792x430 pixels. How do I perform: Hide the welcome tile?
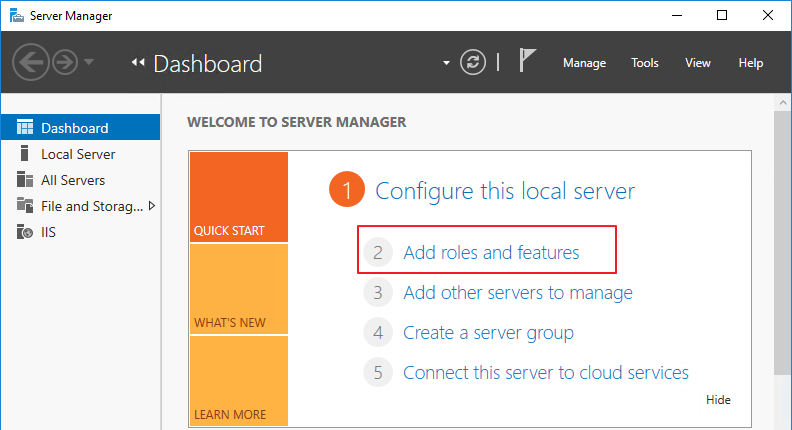tap(718, 400)
